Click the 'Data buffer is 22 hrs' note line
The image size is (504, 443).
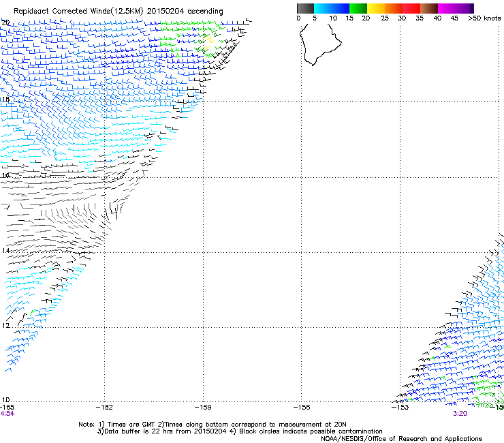pyautogui.click(x=240, y=431)
